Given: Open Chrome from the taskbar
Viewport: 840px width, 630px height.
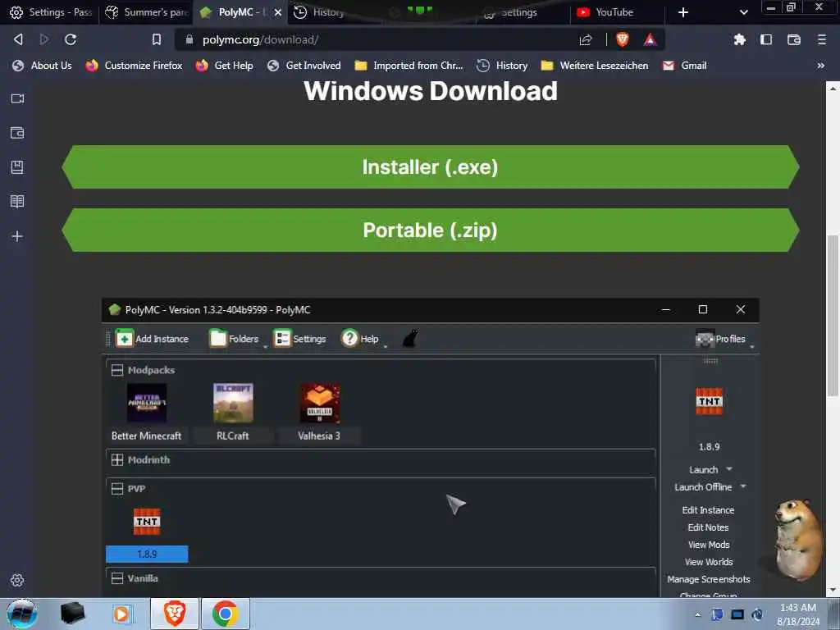Looking at the screenshot, I should (x=226, y=614).
